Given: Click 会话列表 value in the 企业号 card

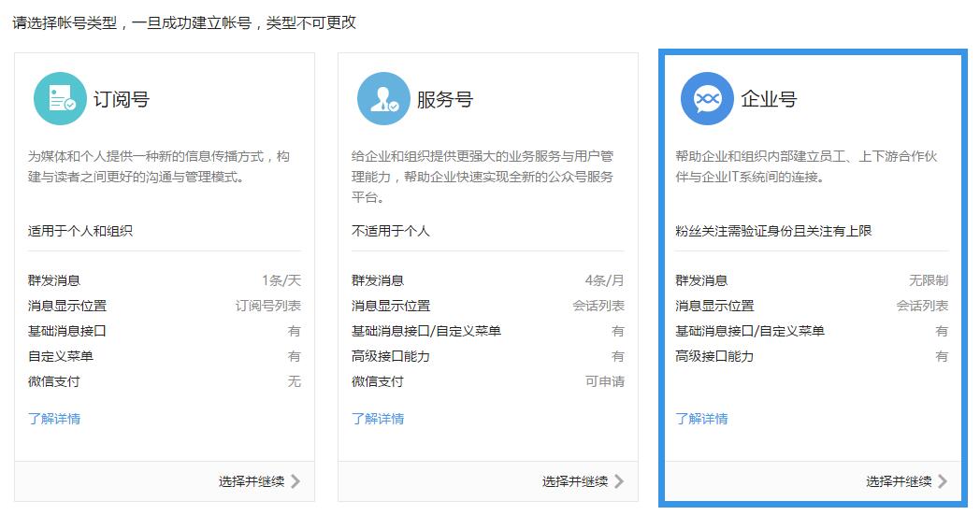Looking at the screenshot, I should click(x=923, y=306).
